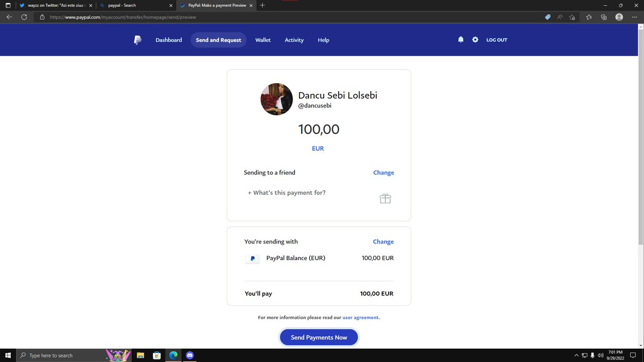Open Microsoft Store from the taskbar
Screen dimensions: 644x362
click(157, 355)
